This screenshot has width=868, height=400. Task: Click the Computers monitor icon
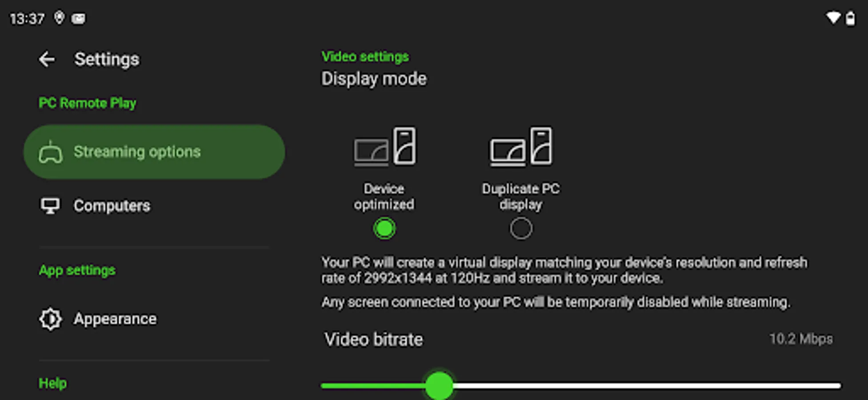(50, 206)
